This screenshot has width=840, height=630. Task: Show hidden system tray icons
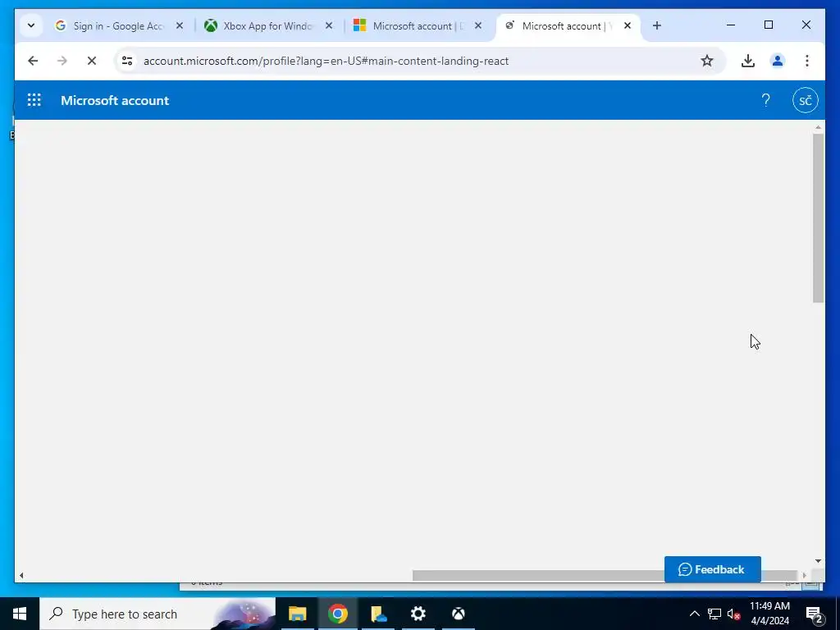(694, 614)
